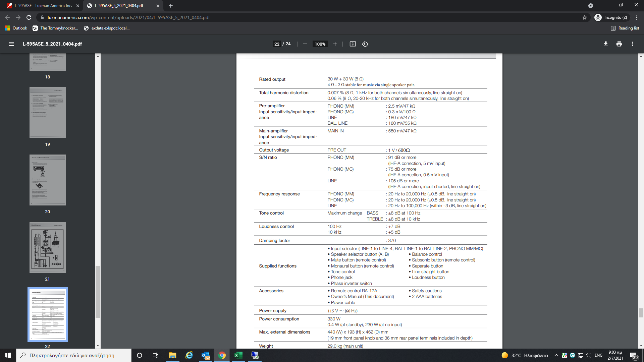The height and width of the screenshot is (362, 644).
Task: Click the page number field showing 22
Action: point(277,44)
